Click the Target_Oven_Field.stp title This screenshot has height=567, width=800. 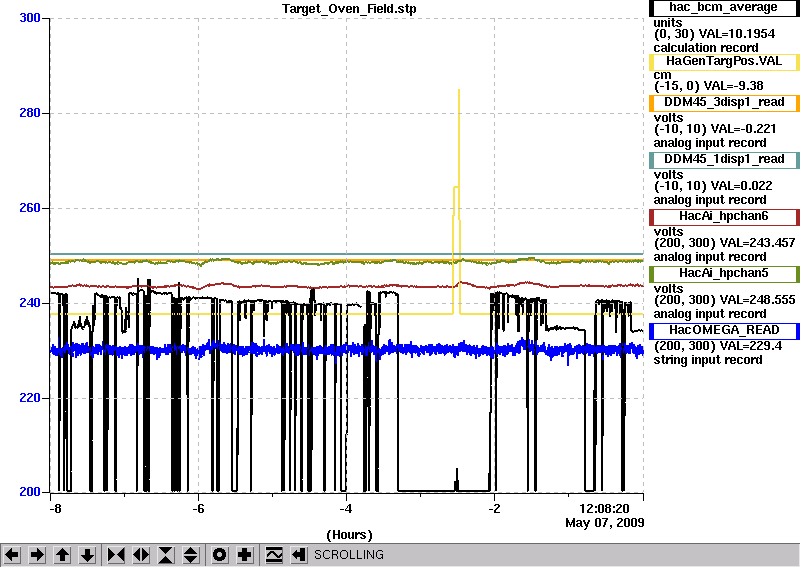[349, 9]
